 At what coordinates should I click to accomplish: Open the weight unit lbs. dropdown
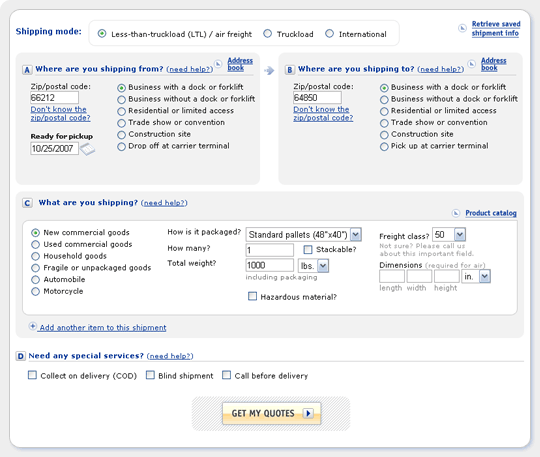point(323,266)
